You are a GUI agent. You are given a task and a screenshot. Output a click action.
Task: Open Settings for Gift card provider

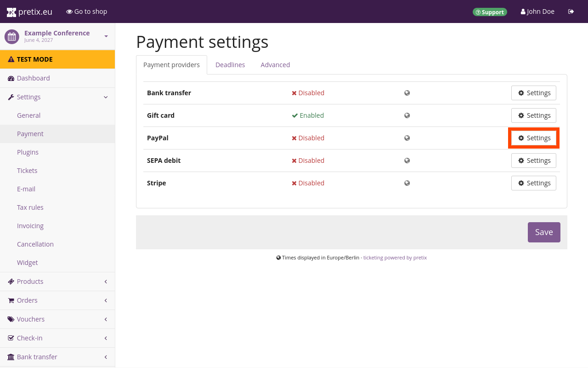coord(534,115)
